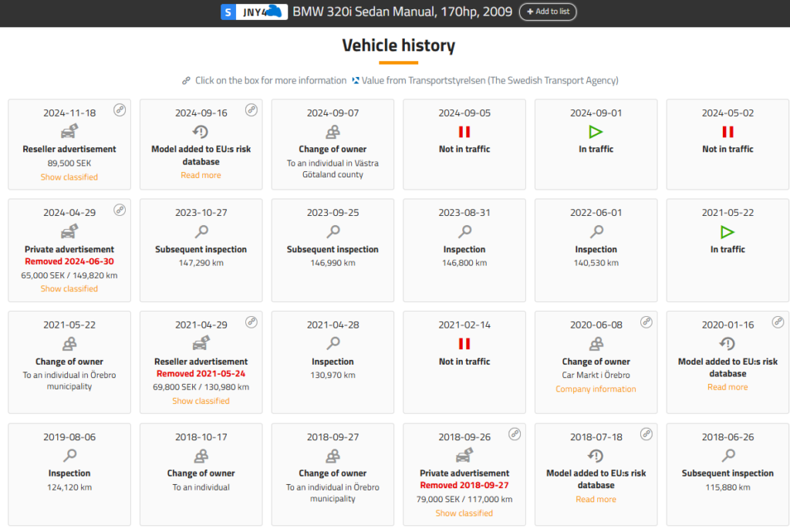Image resolution: width=790 pixels, height=532 pixels.
Task: Open Read more on 2024-09-16 risk card
Action: (x=201, y=176)
